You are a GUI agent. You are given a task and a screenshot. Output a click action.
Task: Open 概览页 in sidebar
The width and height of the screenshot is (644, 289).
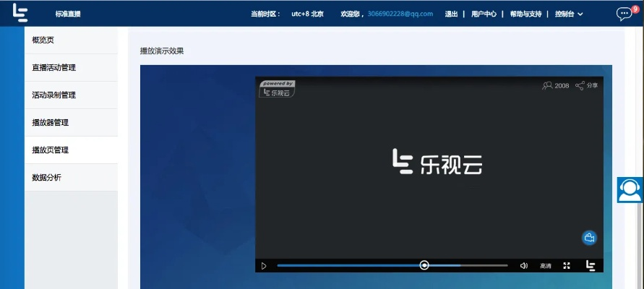coord(71,40)
